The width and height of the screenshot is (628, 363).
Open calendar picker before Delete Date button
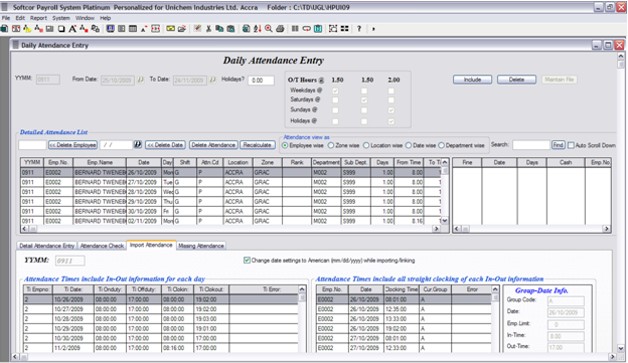137,144
